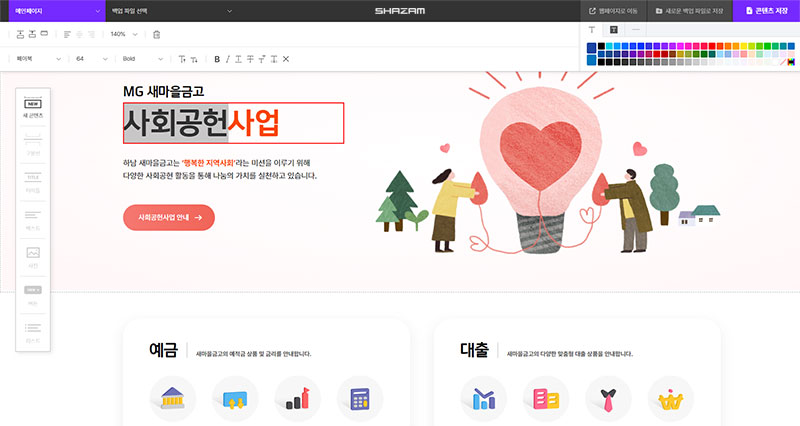The image size is (800, 426).
Task: Toggle underline formatting
Action: (x=238, y=59)
